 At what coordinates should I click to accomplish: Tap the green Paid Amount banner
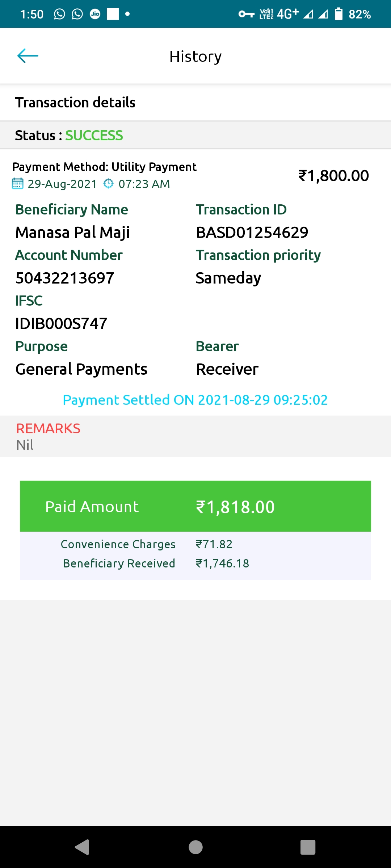(x=195, y=506)
